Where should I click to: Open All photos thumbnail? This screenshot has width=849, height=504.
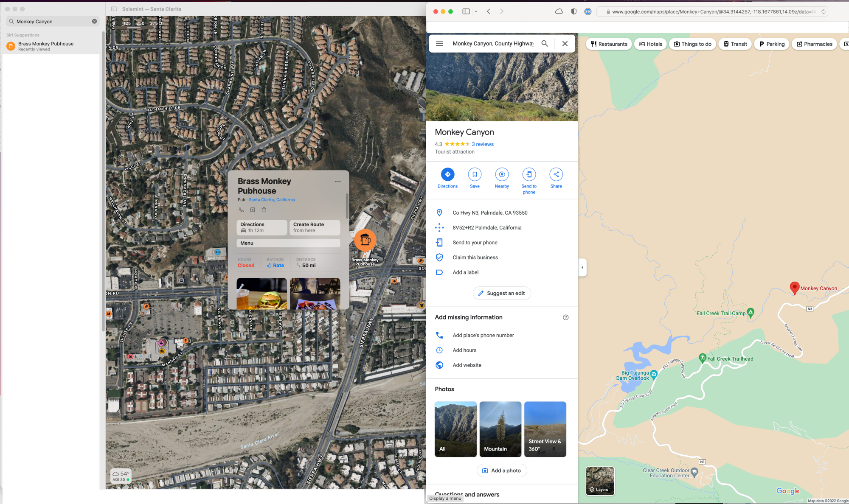(455, 429)
